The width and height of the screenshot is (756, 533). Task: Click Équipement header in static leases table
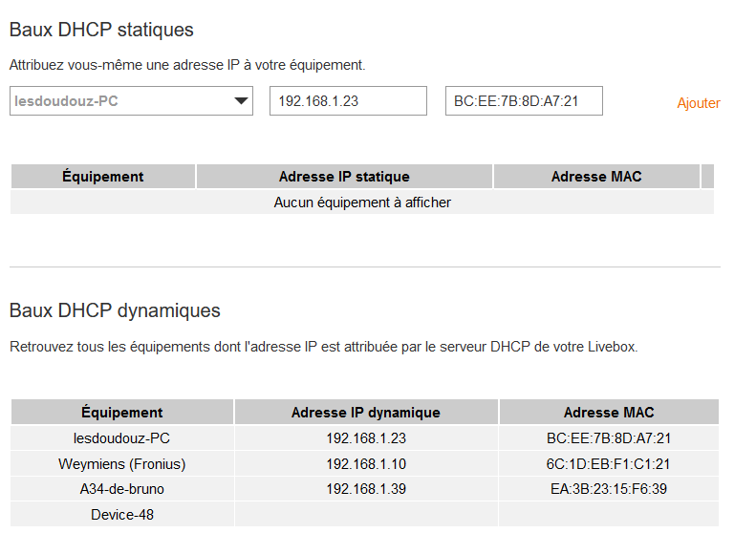pyautogui.click(x=103, y=177)
